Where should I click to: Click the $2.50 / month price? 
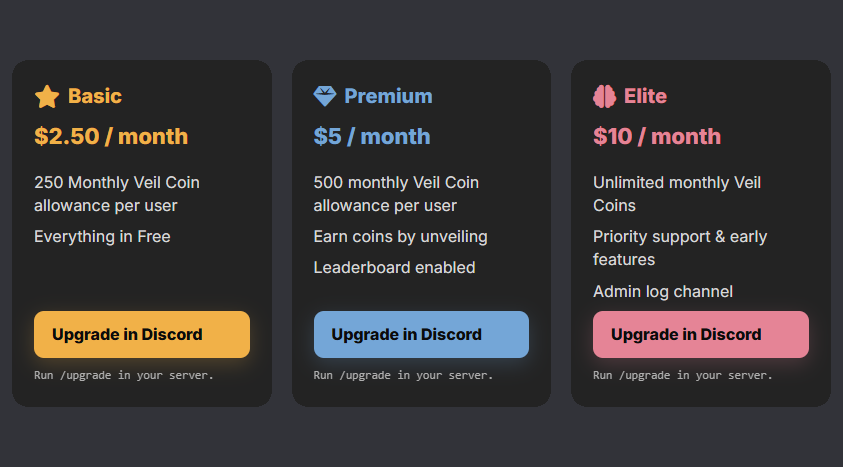[x=111, y=136]
